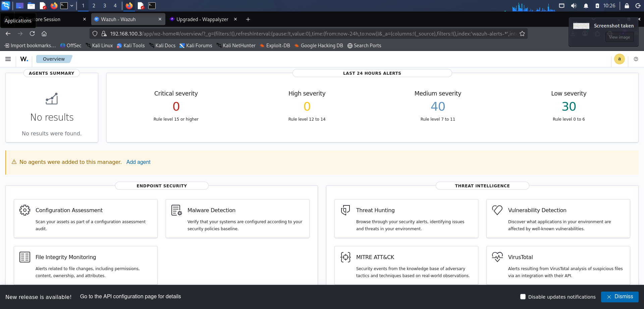Open the notifications bell in system tray

pos(586,6)
